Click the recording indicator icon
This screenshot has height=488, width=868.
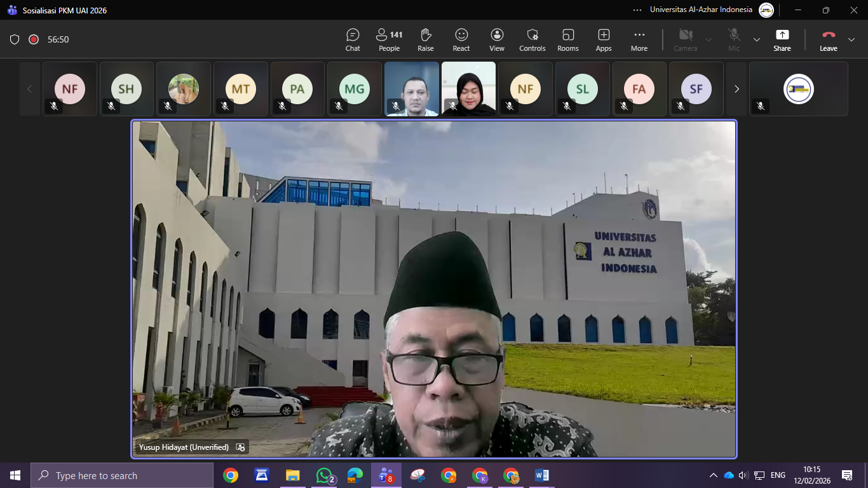pos(34,39)
